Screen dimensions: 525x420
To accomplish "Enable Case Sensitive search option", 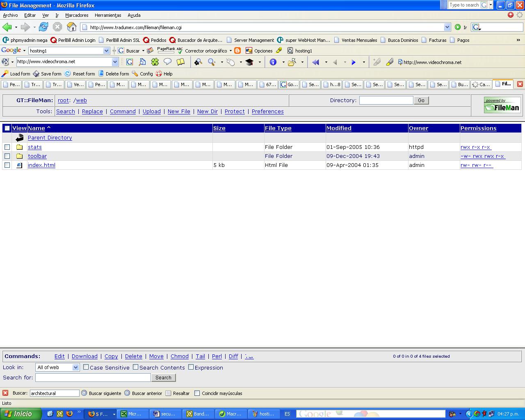I will (86, 367).
